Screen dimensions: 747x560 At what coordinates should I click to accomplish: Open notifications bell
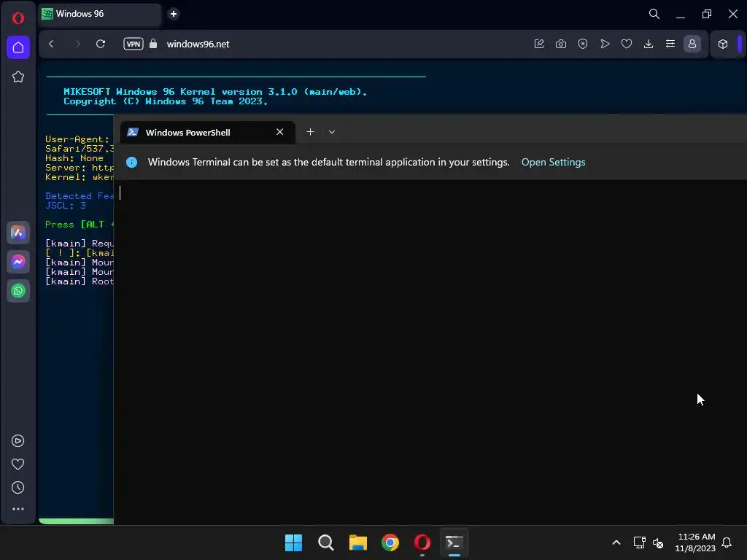[x=727, y=542]
